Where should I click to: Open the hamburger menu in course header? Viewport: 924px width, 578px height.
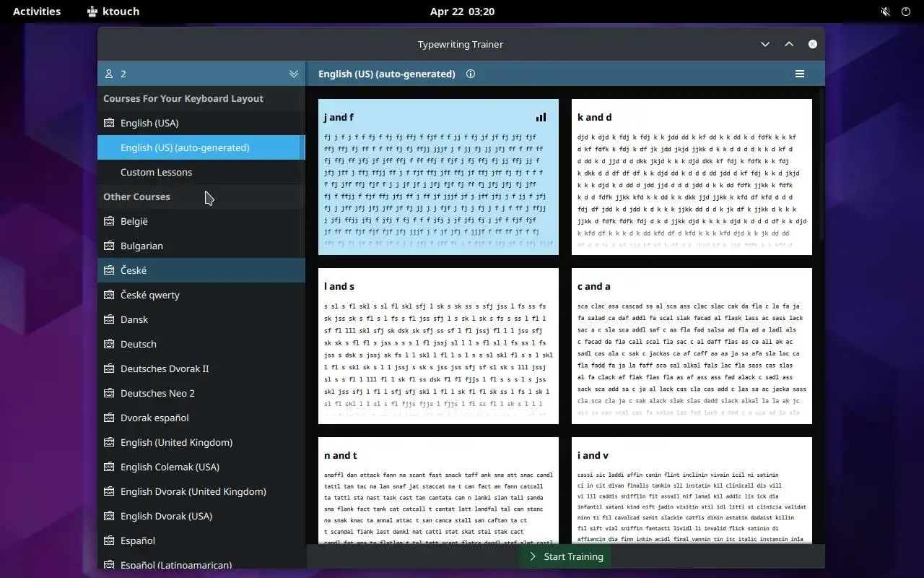point(800,74)
